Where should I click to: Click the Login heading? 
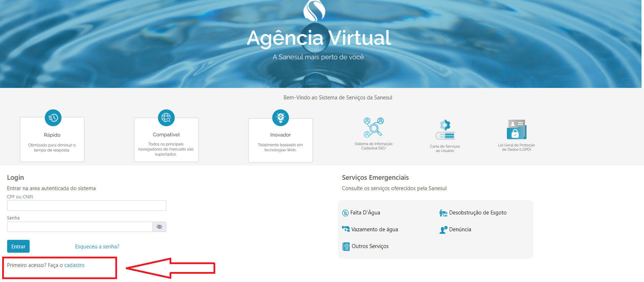[15, 178]
